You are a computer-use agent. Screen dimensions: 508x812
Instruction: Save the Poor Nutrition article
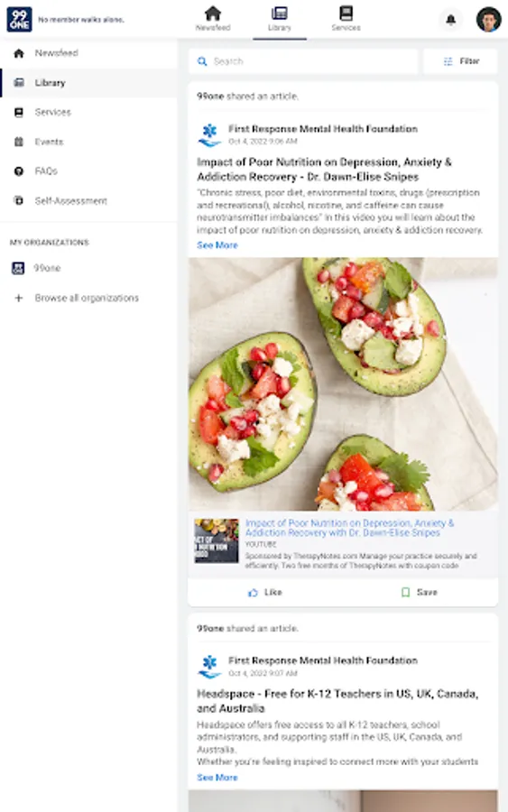420,592
